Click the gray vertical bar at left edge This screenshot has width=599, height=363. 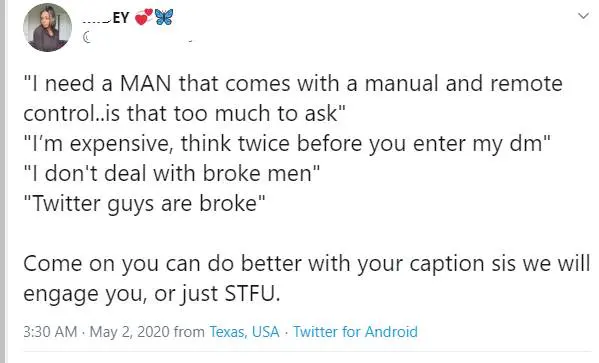pyautogui.click(x=3, y=182)
